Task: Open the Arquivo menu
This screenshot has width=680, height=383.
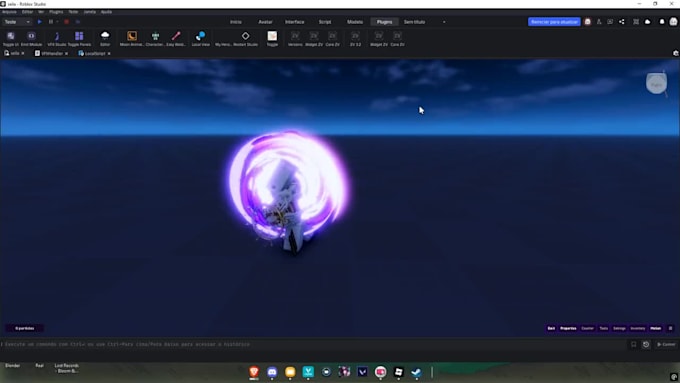Action: (x=9, y=12)
